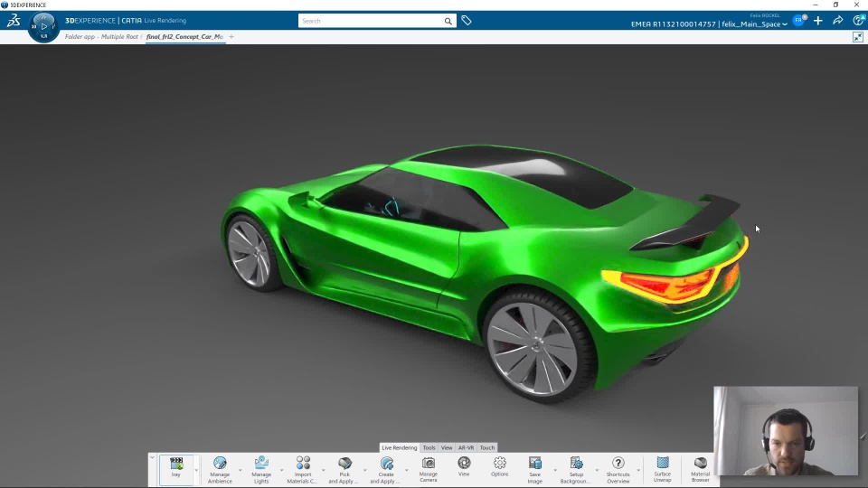
Task: Click the 'EMEA R1132100014757' text
Action: pyautogui.click(x=673, y=24)
